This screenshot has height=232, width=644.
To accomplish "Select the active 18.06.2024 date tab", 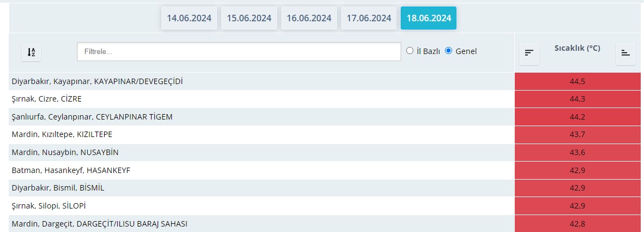I will (x=429, y=18).
